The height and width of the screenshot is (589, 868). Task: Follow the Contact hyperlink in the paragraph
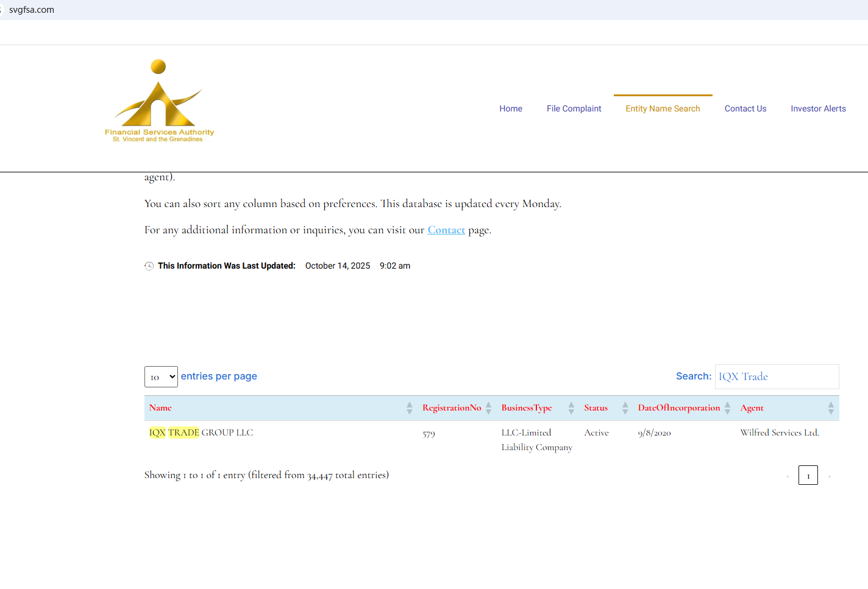pos(446,230)
